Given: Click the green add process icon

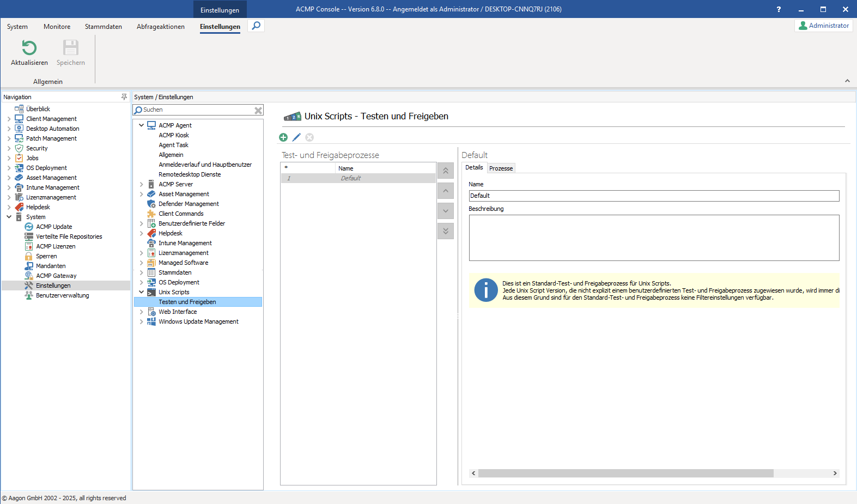Looking at the screenshot, I should [x=283, y=137].
